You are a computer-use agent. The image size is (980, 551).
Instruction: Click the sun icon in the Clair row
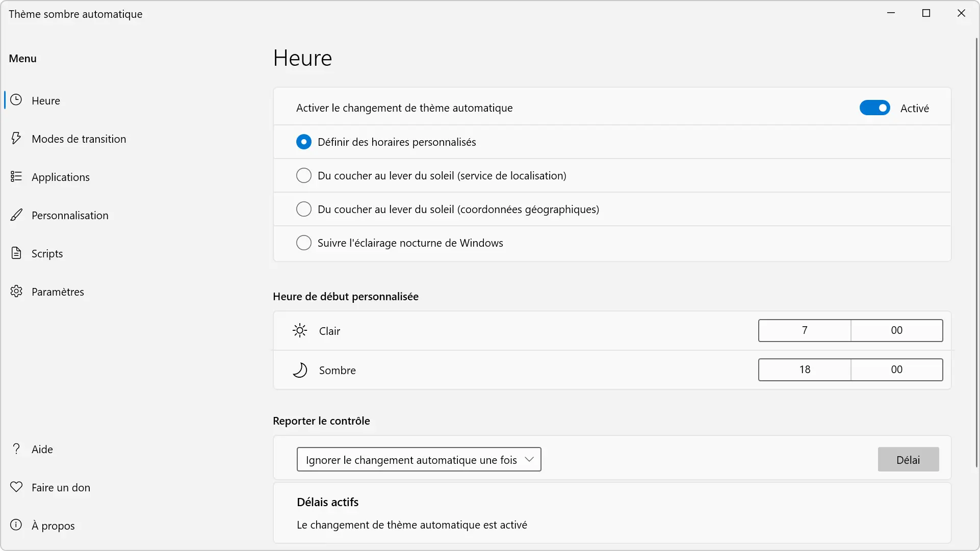(x=300, y=331)
